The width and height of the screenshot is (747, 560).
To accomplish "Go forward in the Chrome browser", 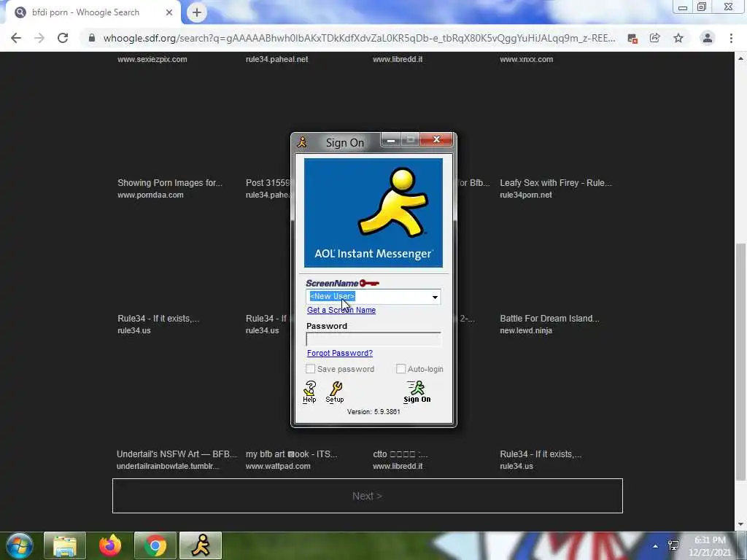I will (39, 38).
